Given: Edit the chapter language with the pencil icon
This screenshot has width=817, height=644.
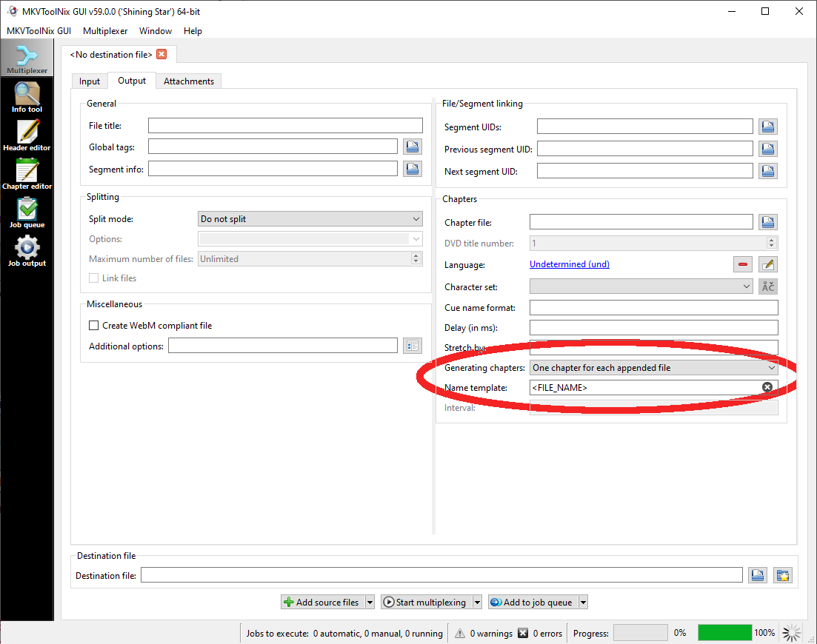Looking at the screenshot, I should click(x=767, y=264).
